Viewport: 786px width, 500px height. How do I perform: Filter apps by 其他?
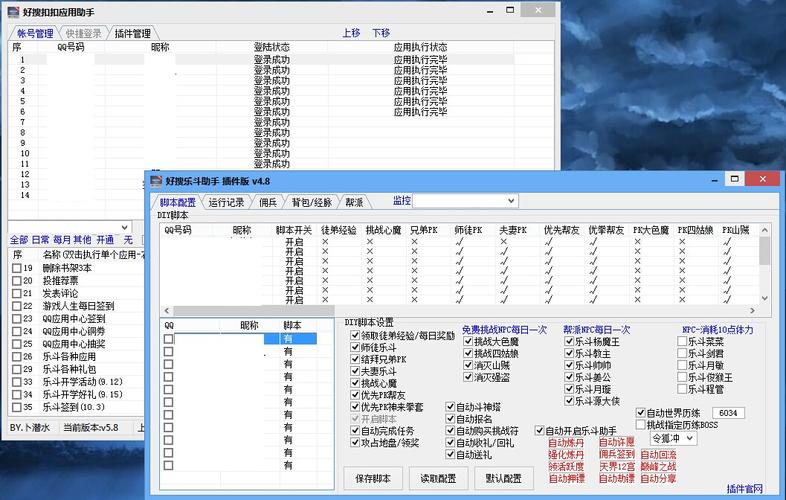[x=82, y=240]
